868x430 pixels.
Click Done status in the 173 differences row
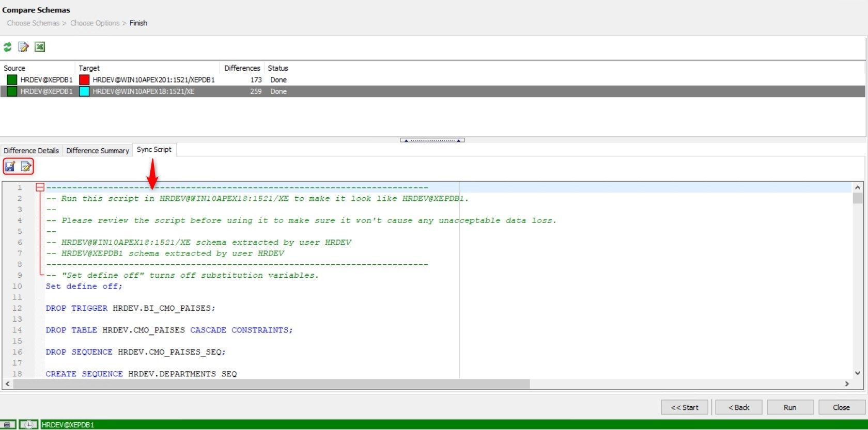point(278,79)
